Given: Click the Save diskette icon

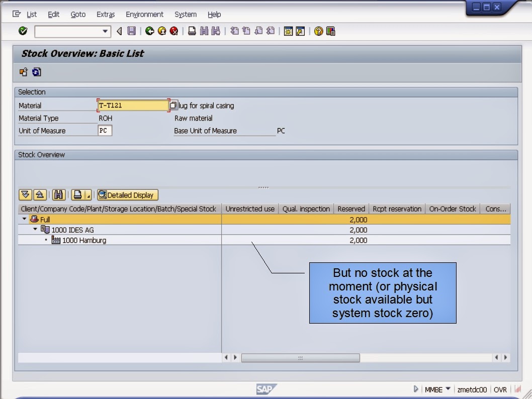Looking at the screenshot, I should 132,31.
